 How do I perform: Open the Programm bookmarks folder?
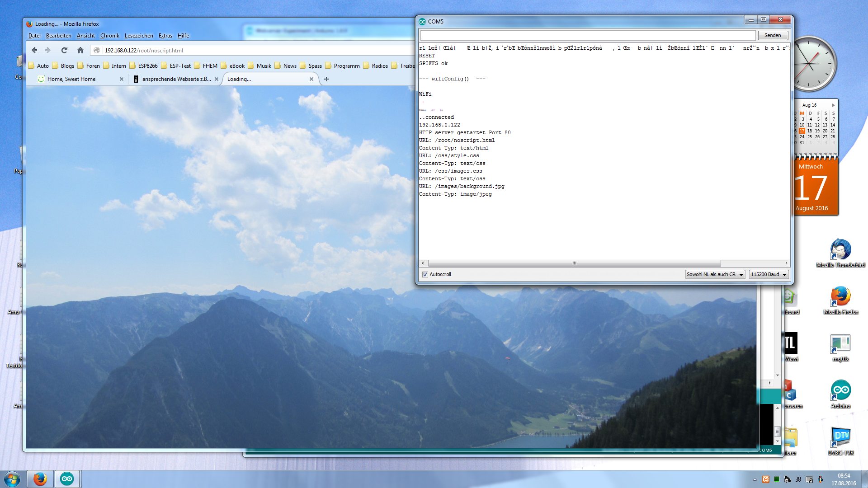343,66
